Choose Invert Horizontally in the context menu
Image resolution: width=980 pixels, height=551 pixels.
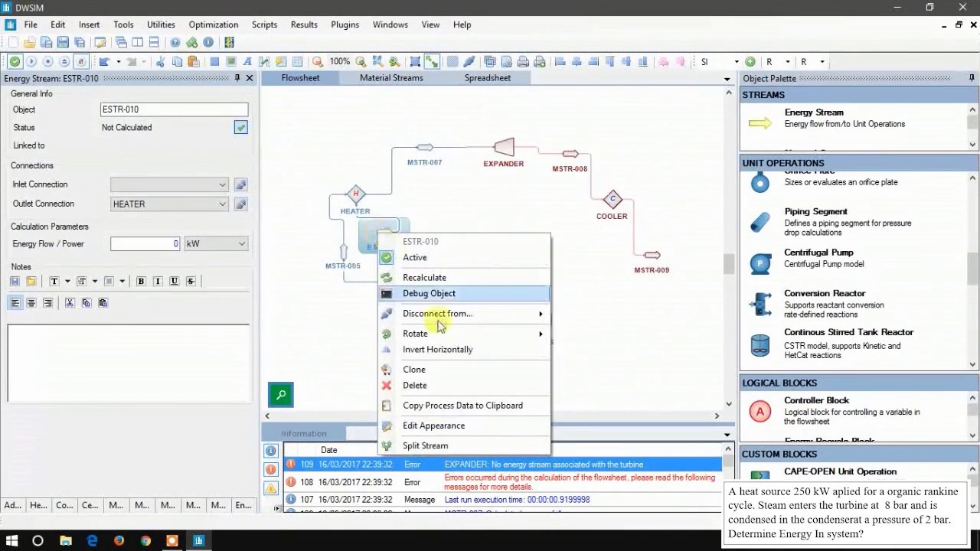click(465, 350)
